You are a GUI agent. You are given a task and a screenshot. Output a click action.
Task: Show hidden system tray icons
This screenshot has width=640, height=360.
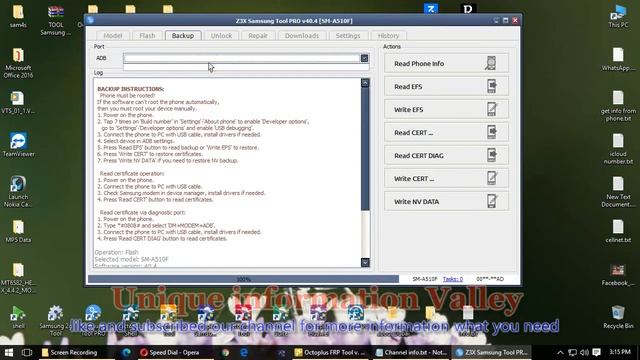coord(560,352)
